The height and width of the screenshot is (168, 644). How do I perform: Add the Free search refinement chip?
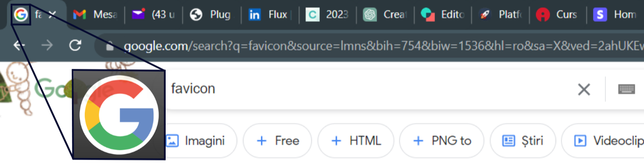(277, 141)
